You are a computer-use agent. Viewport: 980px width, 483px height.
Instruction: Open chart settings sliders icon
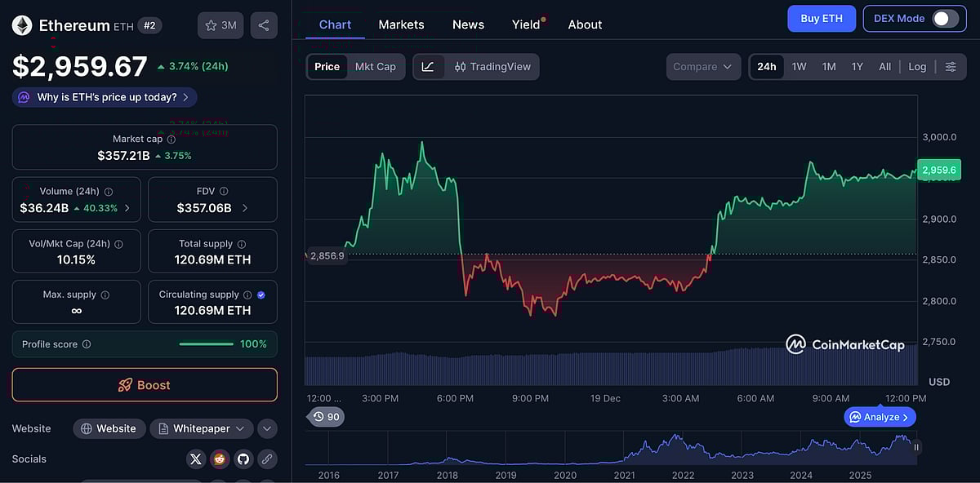pyautogui.click(x=951, y=66)
